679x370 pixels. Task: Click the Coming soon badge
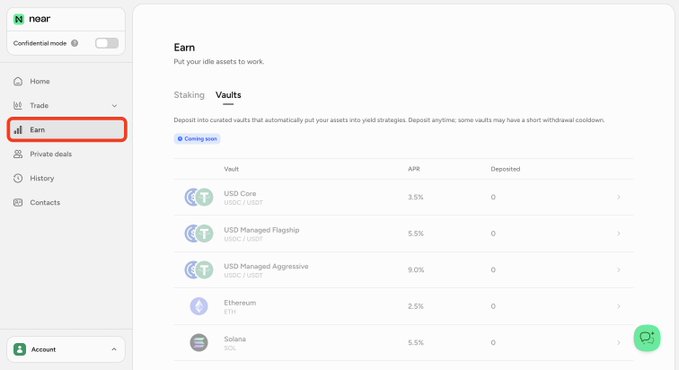(x=197, y=139)
